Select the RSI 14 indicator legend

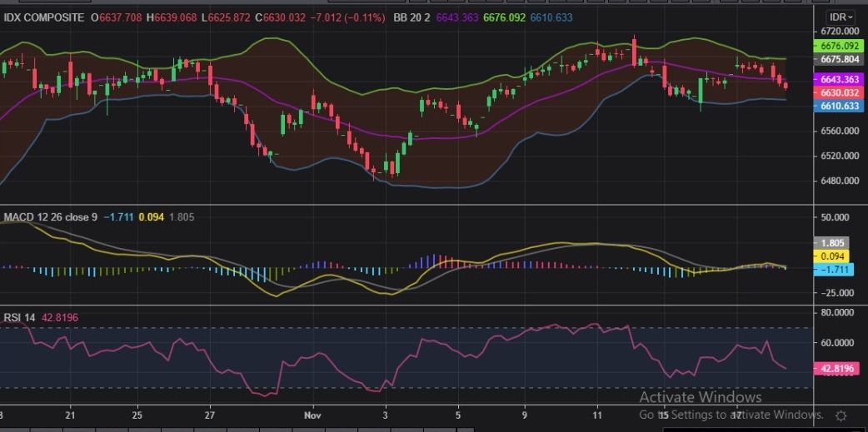(19, 317)
